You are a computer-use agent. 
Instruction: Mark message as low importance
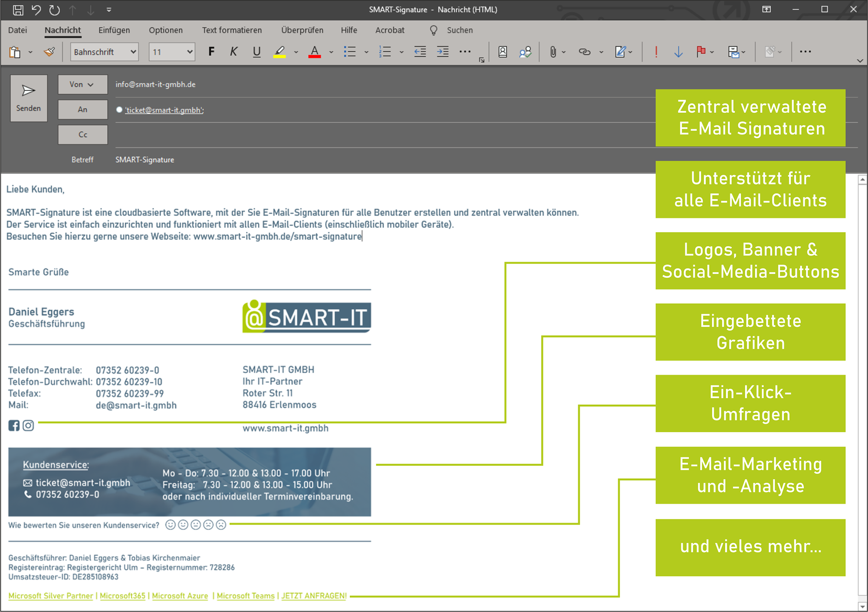pyautogui.click(x=678, y=52)
